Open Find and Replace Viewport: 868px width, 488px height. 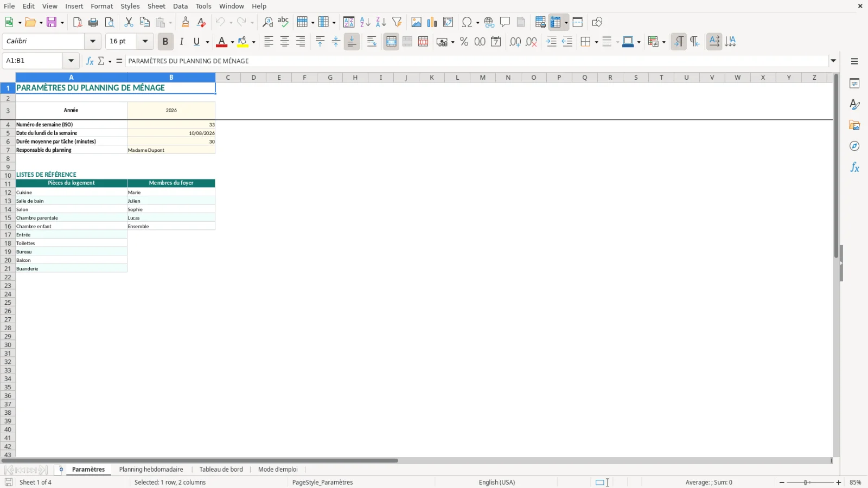click(267, 22)
